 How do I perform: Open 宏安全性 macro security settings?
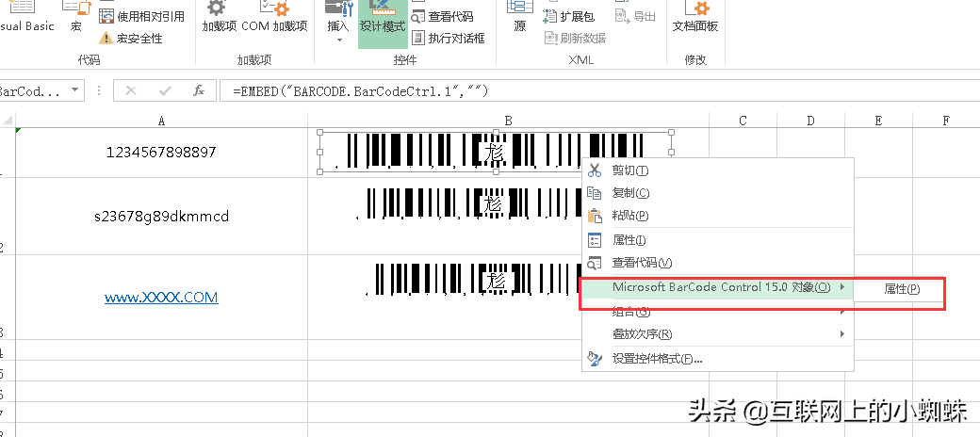click(x=130, y=38)
